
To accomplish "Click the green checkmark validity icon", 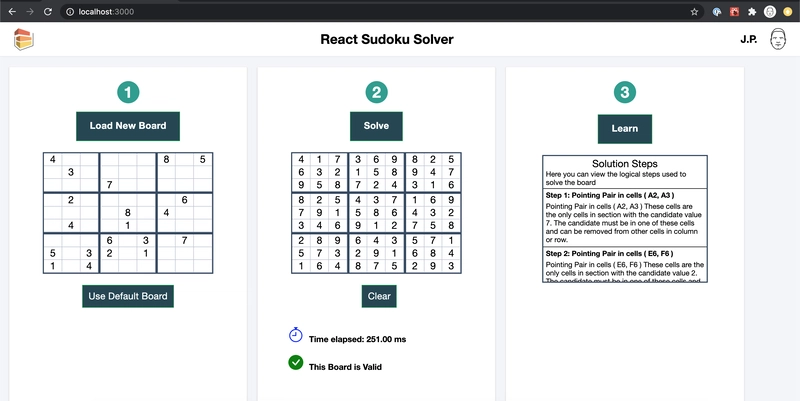I will (x=296, y=363).
